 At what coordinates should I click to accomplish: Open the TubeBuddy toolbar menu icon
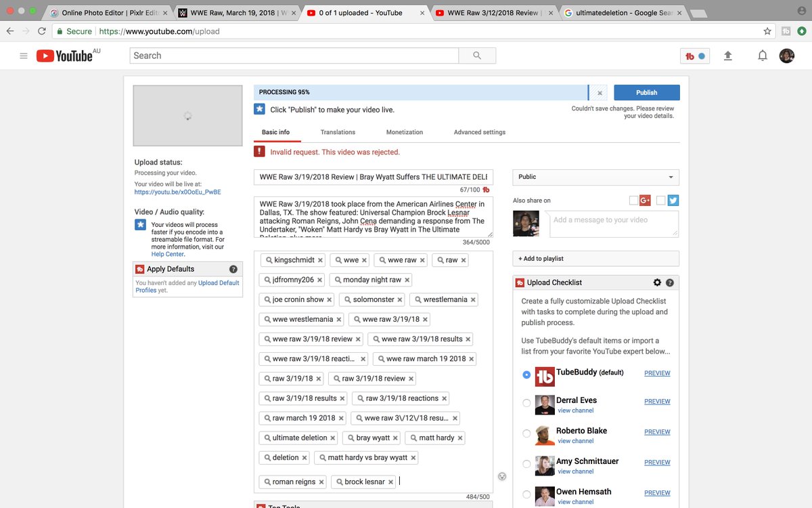[x=695, y=56]
